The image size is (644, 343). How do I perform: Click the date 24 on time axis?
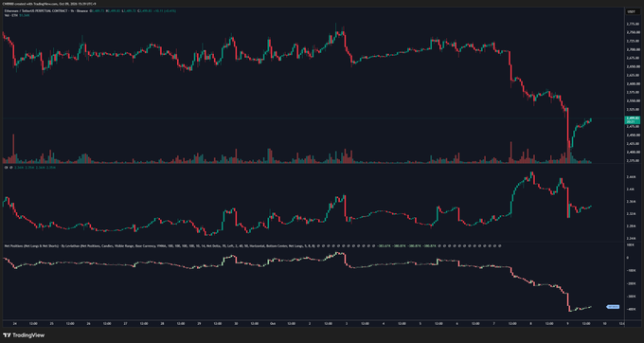click(x=15, y=324)
